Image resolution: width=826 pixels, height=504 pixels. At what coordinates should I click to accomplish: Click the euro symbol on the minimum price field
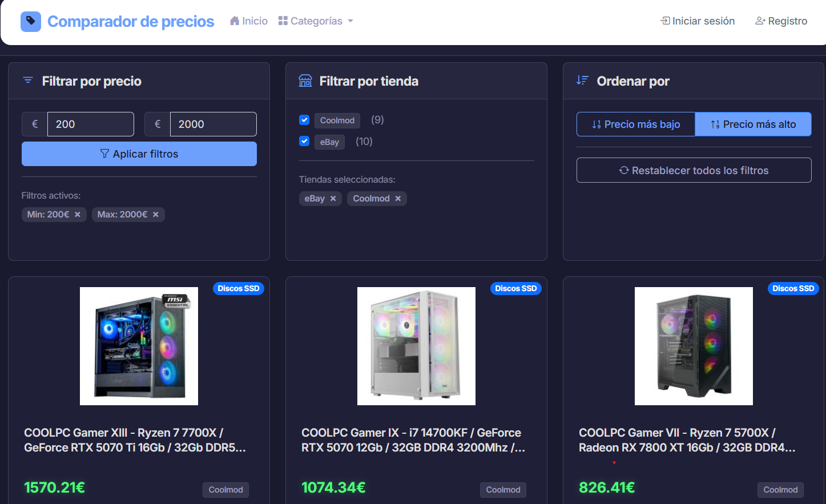[34, 124]
